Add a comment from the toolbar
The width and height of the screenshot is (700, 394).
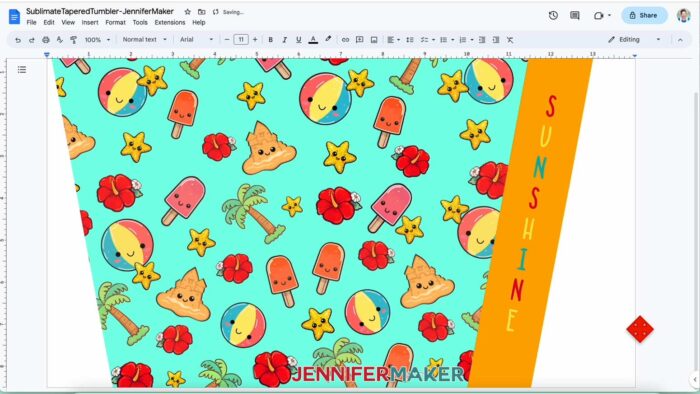(359, 40)
